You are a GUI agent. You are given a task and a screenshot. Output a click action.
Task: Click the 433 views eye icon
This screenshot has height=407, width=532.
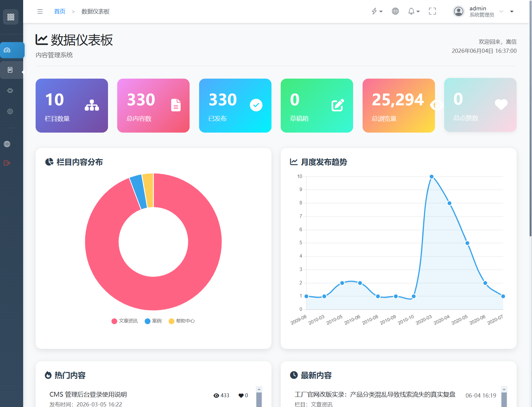[216, 395]
